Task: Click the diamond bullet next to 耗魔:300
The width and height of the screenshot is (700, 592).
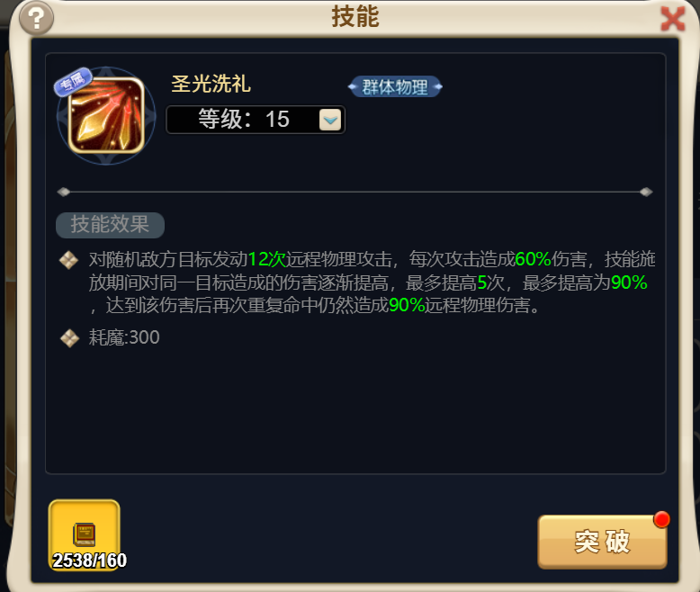Action: coord(69,338)
